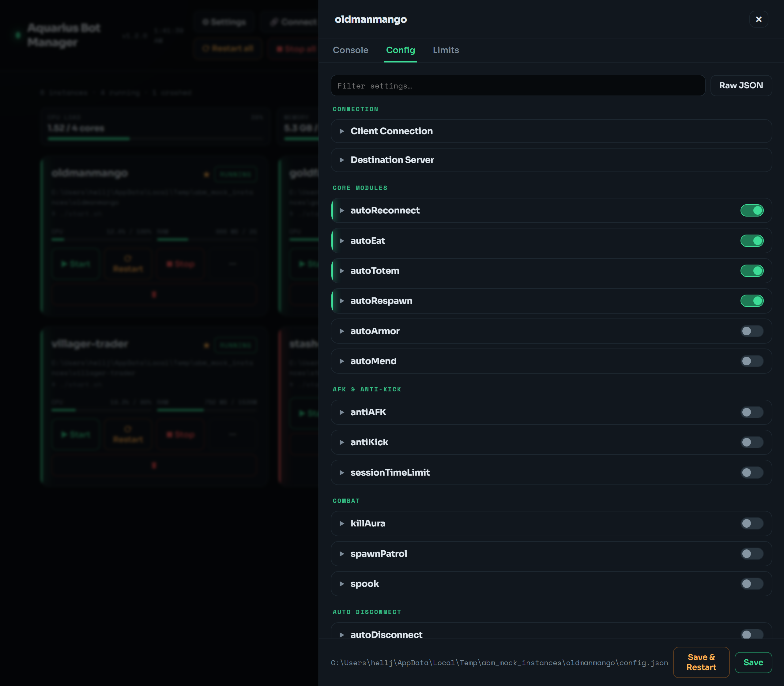Turn on the antiKick switch
This screenshot has height=686, width=784.
tap(752, 443)
